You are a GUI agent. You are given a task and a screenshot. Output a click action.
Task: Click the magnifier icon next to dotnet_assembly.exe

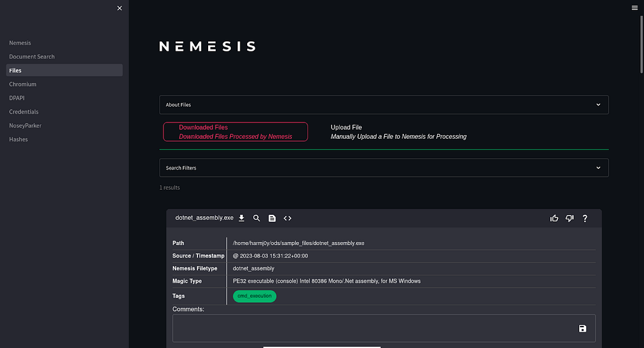(257, 219)
